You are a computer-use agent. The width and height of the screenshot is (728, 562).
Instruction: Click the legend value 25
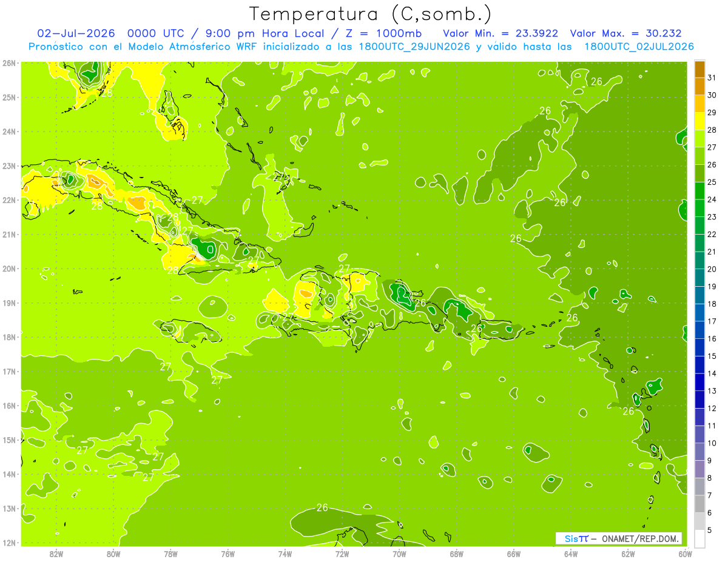pos(712,182)
